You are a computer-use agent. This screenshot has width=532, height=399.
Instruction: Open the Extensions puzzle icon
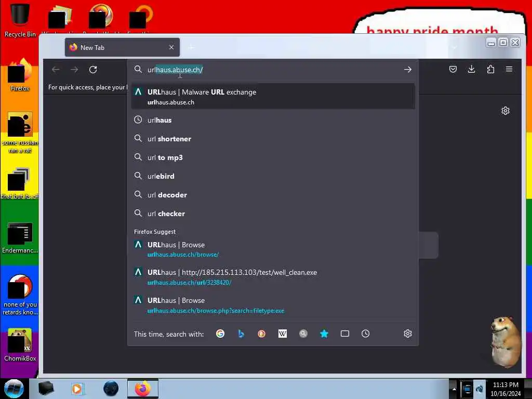(x=490, y=69)
